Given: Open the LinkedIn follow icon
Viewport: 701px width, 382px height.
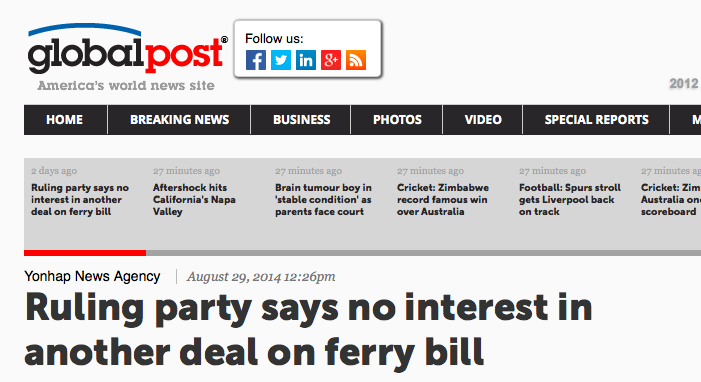Looking at the screenshot, I should (x=306, y=60).
